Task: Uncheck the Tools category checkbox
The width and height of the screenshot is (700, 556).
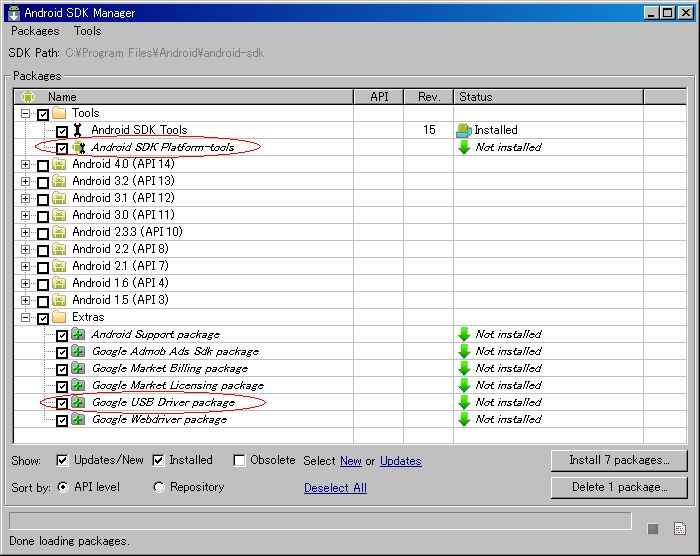Action: [43, 114]
